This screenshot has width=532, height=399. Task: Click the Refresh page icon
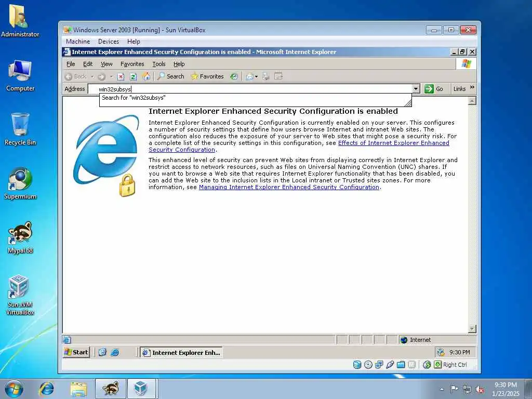pos(134,77)
